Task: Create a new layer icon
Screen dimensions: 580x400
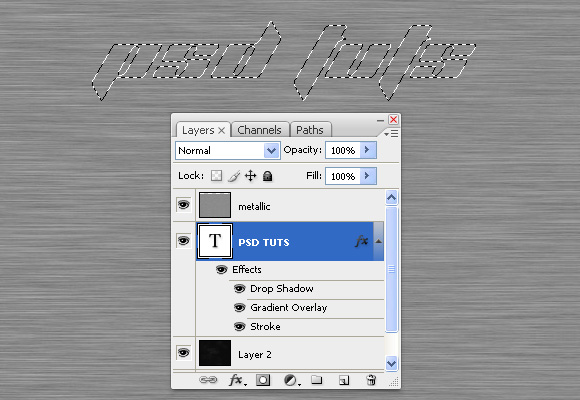Action: click(x=344, y=380)
